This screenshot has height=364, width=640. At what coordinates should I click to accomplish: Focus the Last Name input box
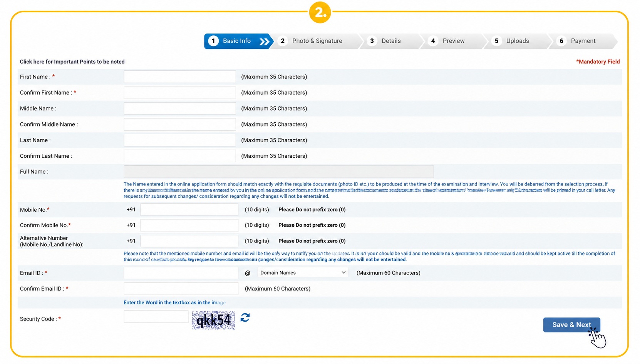click(180, 140)
